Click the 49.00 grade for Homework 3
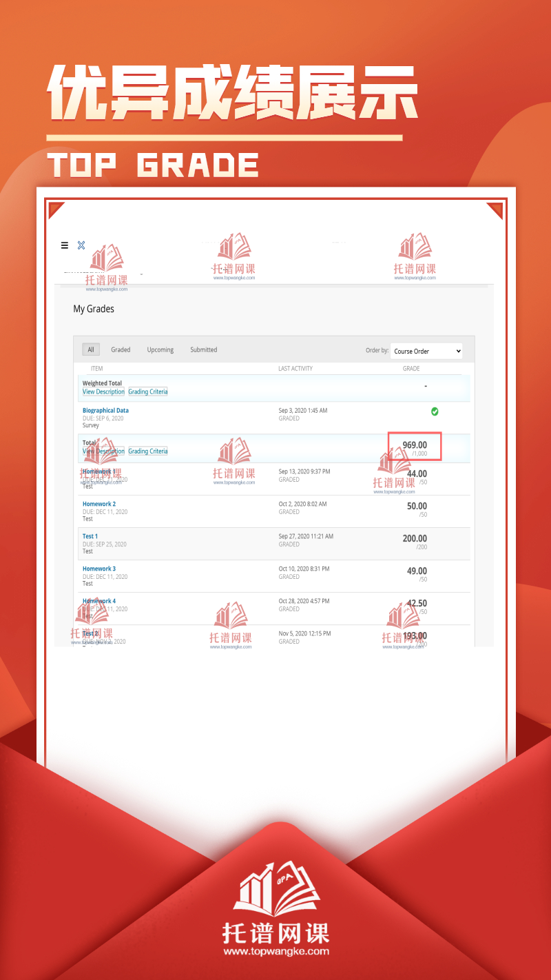The height and width of the screenshot is (980, 551). 417,571
